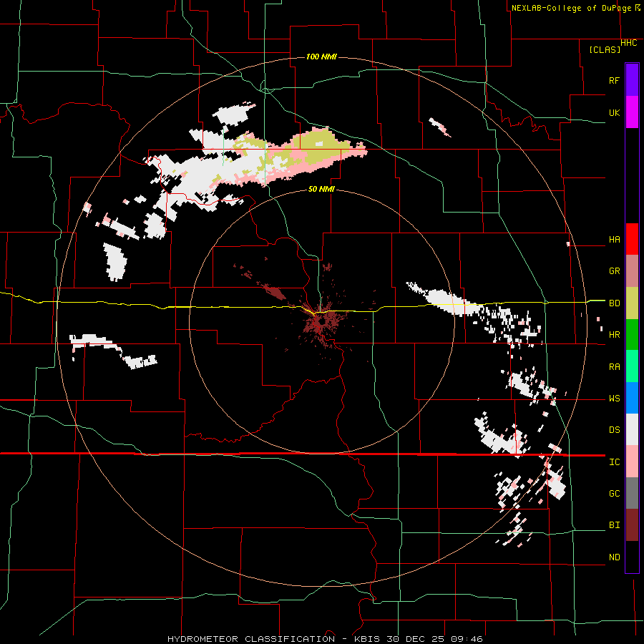Viewport: 644px width, 644px height.
Task: Click the UK legend label
Action: tap(615, 112)
